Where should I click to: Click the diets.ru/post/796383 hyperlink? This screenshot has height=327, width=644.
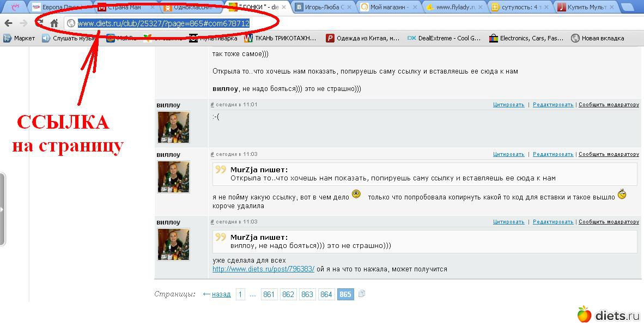(x=263, y=269)
